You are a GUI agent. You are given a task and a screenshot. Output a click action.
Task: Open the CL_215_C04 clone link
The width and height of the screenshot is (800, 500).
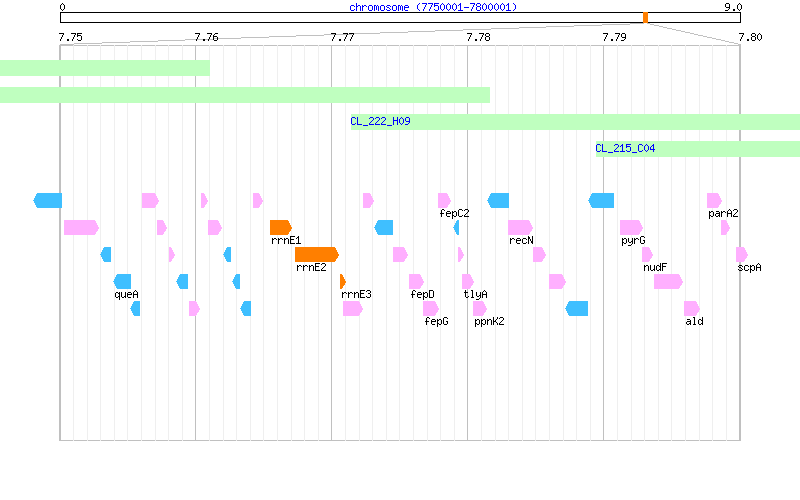(625, 148)
